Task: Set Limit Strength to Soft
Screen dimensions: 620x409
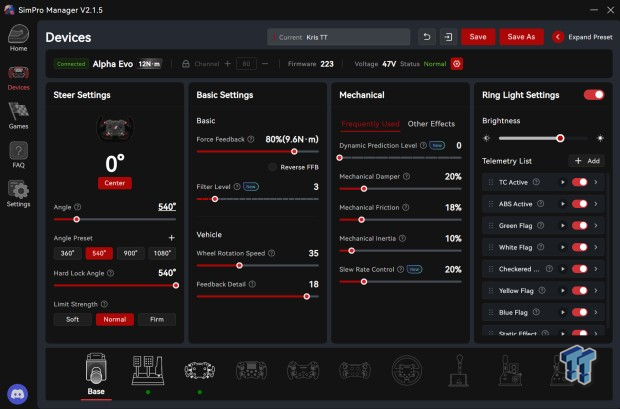Action: pos(72,319)
